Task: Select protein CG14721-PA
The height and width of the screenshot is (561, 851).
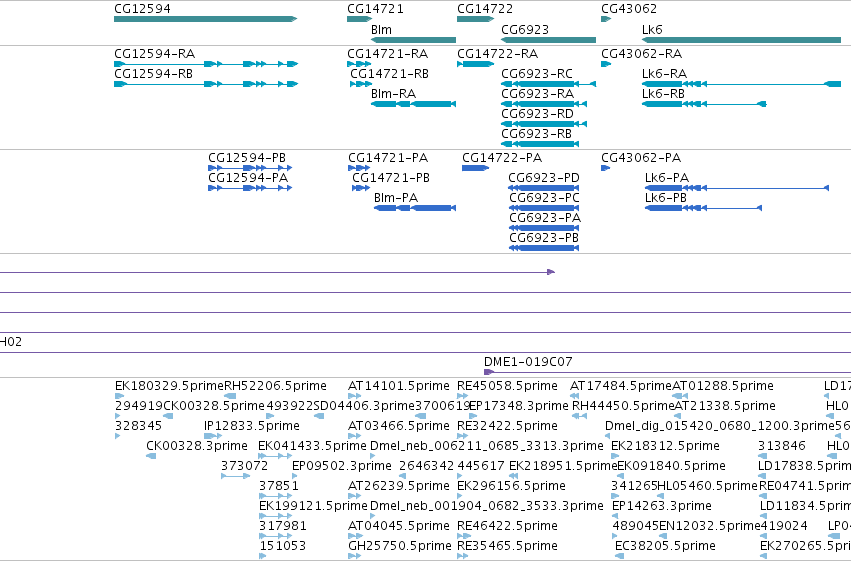Action: (359, 168)
